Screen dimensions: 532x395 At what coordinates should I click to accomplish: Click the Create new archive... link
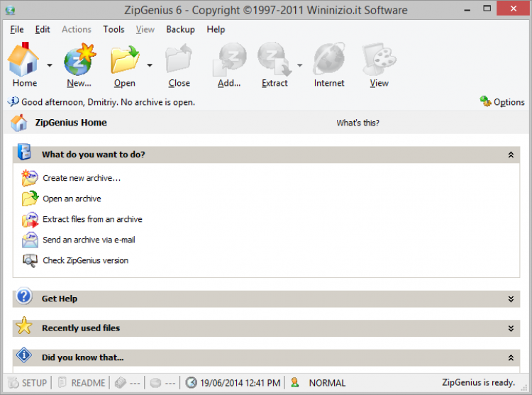click(x=82, y=178)
